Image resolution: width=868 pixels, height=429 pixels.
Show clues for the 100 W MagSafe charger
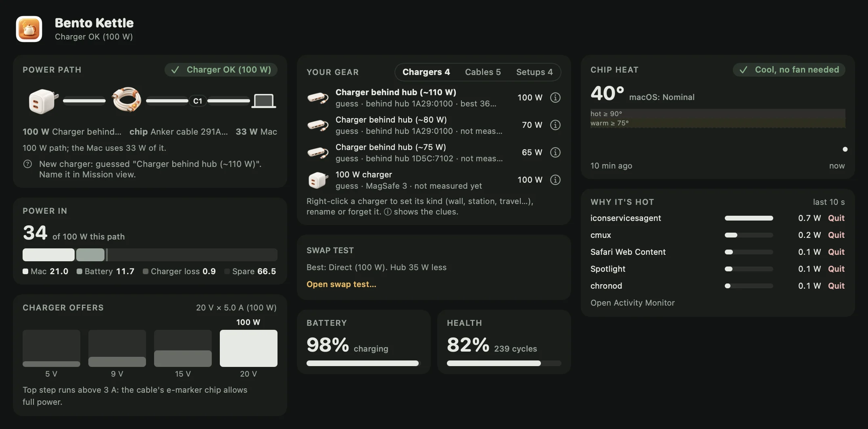click(555, 180)
